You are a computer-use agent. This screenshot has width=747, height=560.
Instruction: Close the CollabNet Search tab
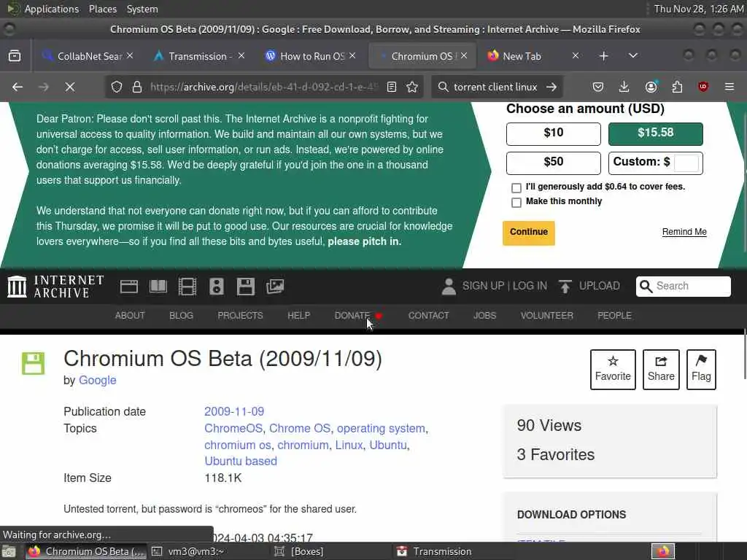tap(130, 55)
